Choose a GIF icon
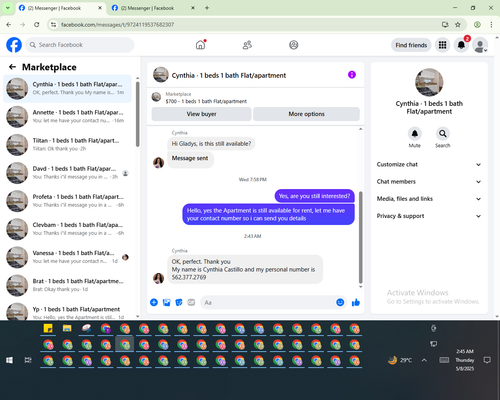This screenshot has width=500, height=400. tap(191, 302)
